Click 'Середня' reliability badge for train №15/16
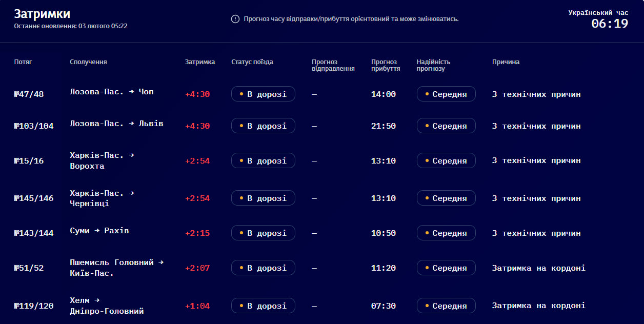The height and width of the screenshot is (324, 644). coord(446,161)
